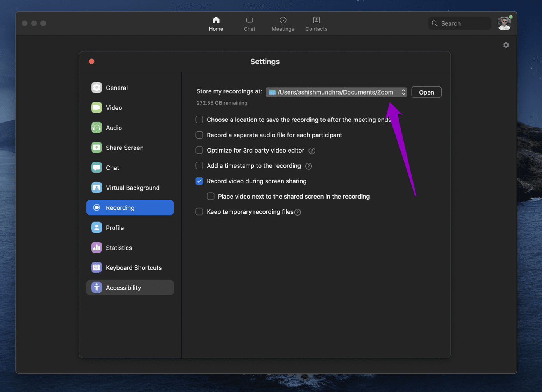Open the Audio settings section
The width and height of the screenshot is (542, 392).
tap(130, 128)
